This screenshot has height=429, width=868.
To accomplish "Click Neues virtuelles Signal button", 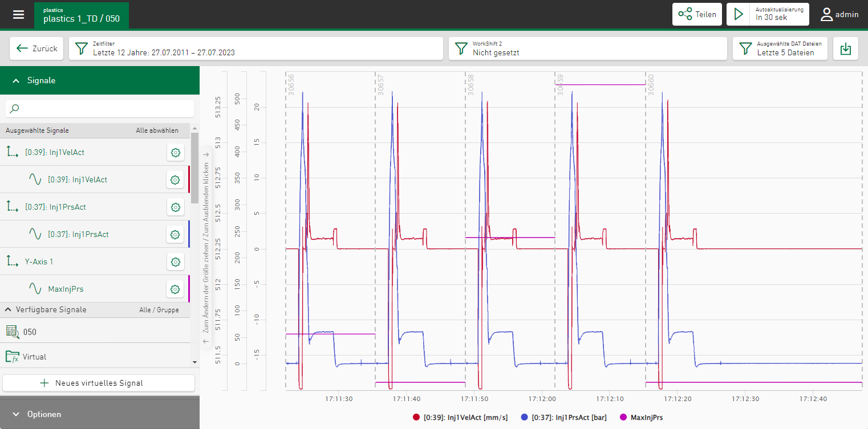I will pos(99,383).
